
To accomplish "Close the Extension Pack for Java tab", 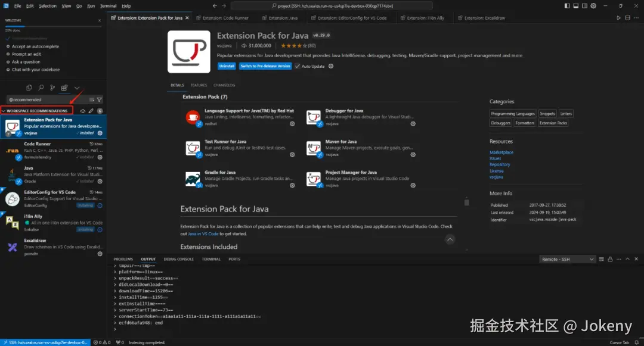I will pos(187,18).
